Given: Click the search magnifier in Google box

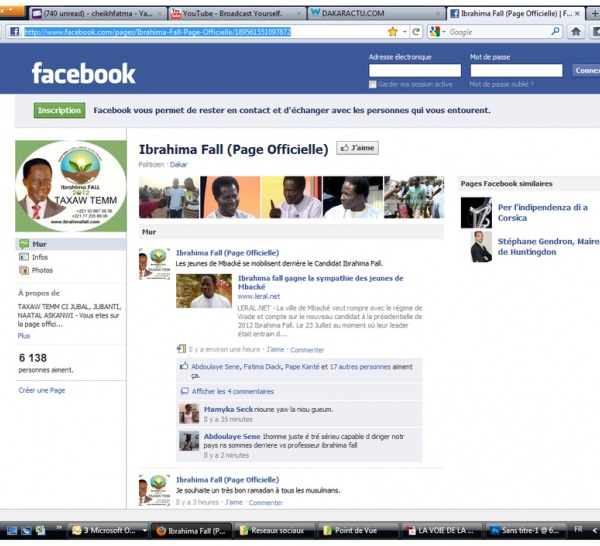Looking at the screenshot, I should [555, 31].
